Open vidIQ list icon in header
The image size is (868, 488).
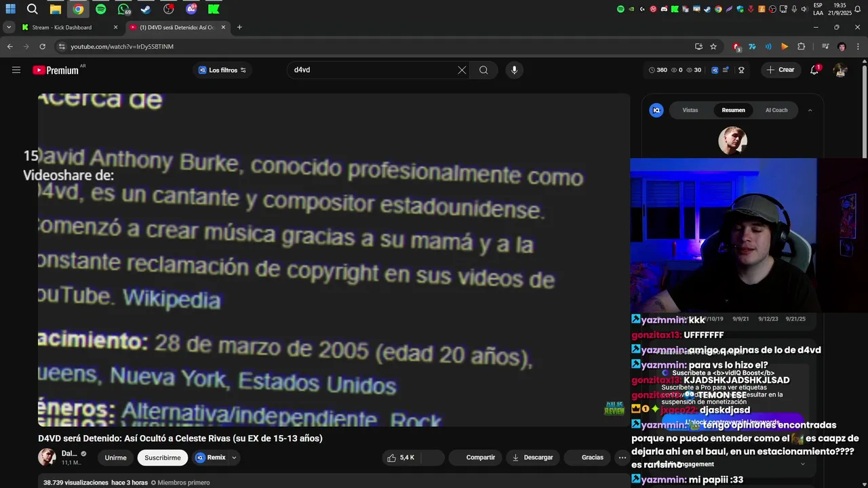click(726, 70)
